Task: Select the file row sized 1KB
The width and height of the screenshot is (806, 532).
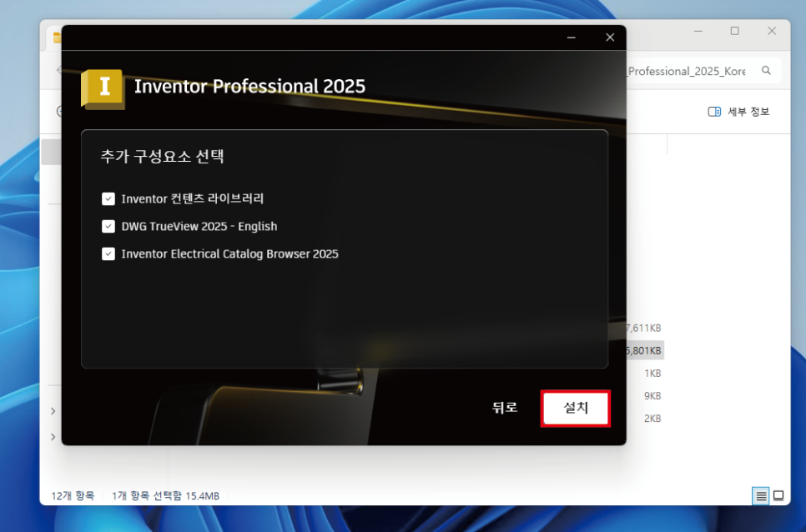Action: [652, 373]
